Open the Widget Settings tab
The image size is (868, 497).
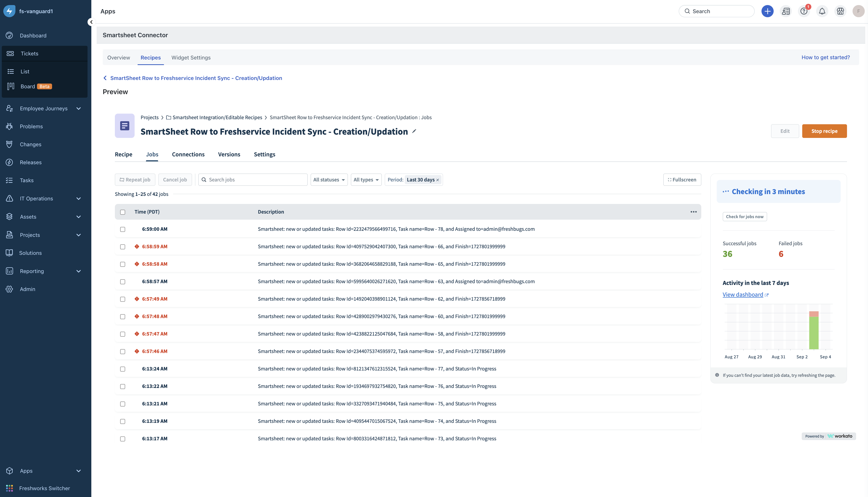191,57
